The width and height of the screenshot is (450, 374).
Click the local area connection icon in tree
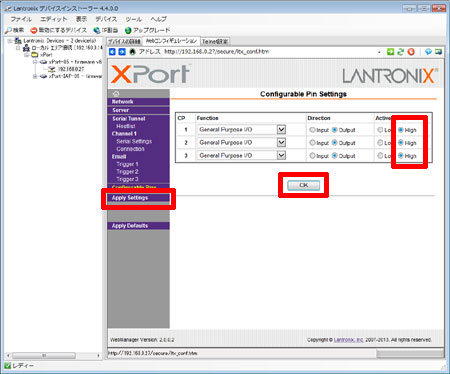pos(26,48)
